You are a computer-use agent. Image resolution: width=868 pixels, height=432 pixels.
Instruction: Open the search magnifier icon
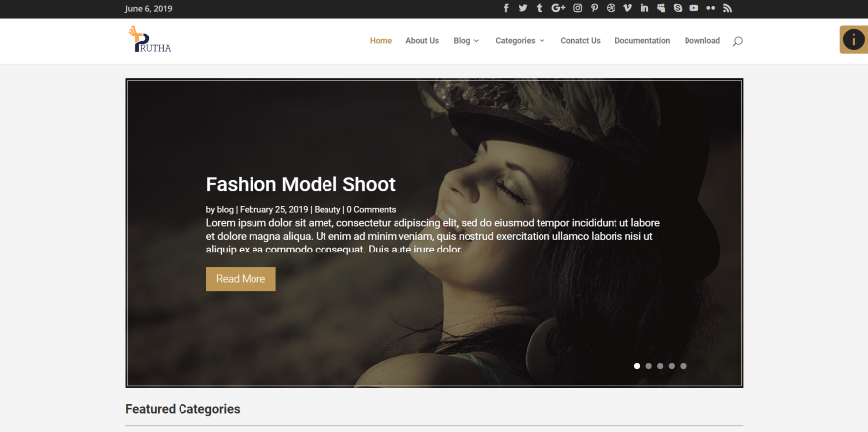(x=738, y=41)
